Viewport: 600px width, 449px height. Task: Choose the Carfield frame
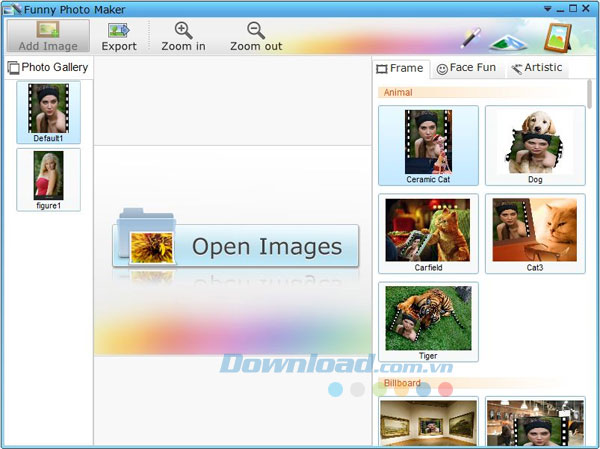coord(428,234)
